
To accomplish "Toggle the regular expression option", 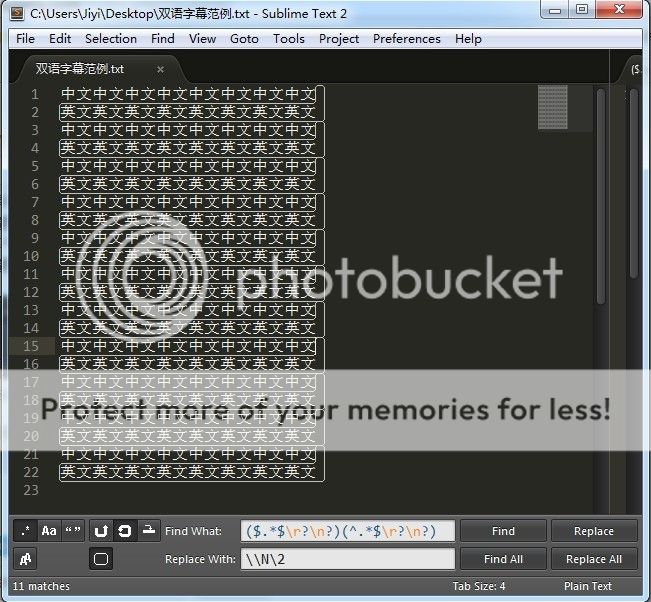I will (25, 531).
